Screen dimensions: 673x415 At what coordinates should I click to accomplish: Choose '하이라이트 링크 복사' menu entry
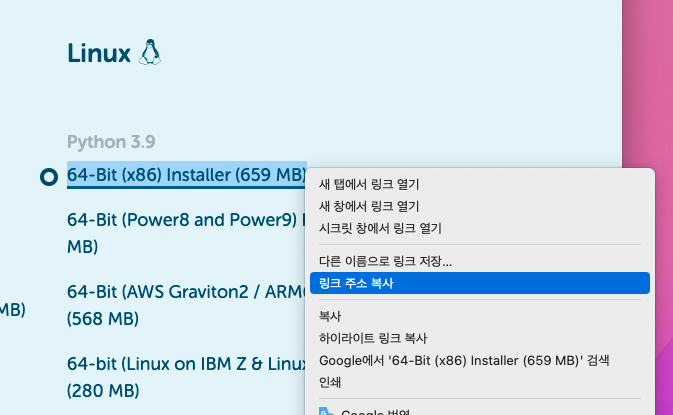coord(480,338)
